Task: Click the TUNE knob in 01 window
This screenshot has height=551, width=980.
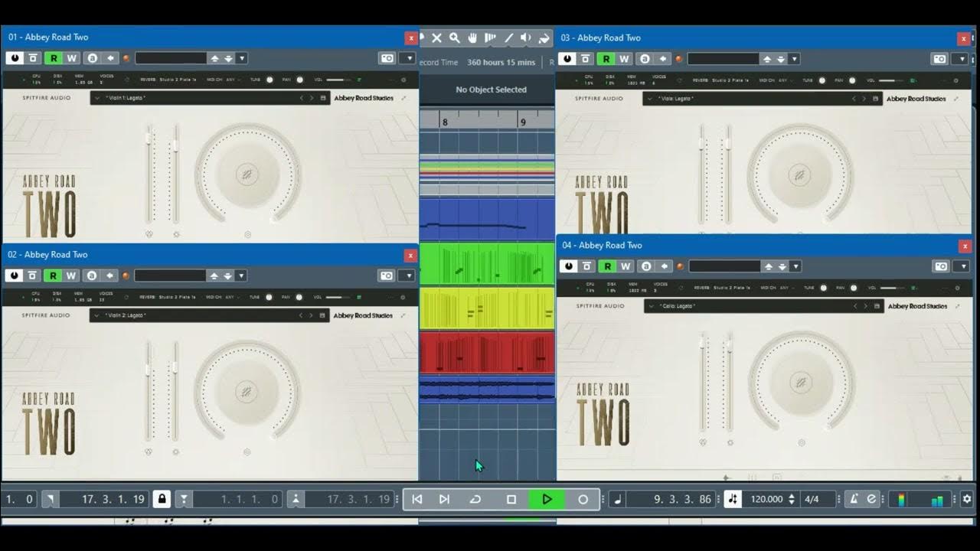Action: tap(269, 80)
